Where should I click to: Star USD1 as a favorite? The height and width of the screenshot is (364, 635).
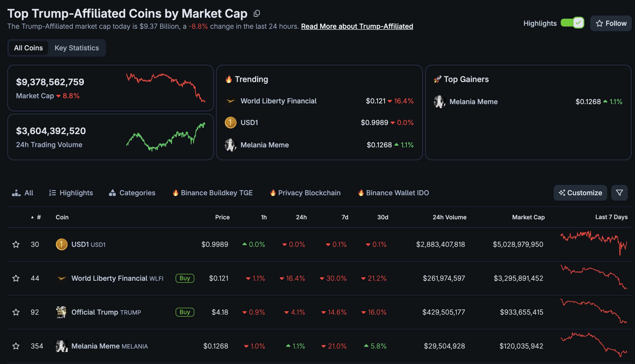[16, 244]
